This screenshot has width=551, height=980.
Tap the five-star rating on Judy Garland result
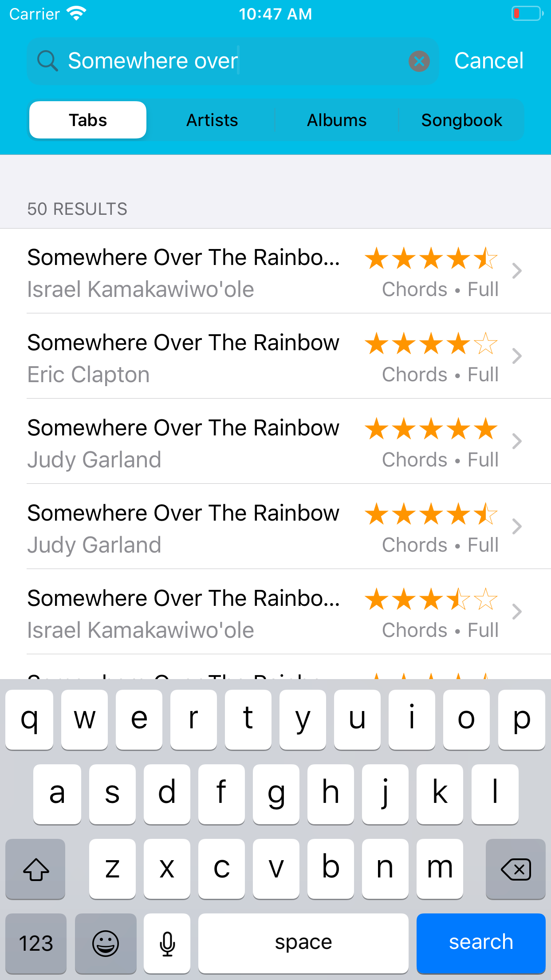point(431,429)
